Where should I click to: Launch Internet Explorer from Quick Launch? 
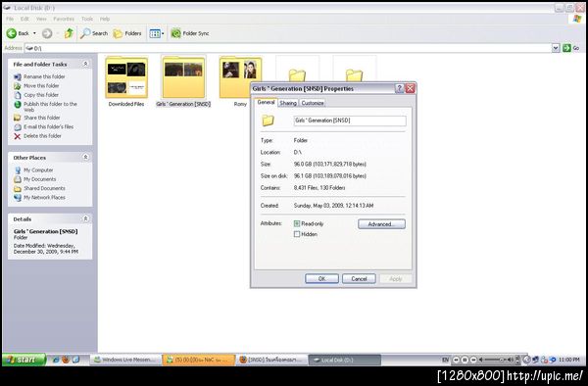pyautogui.click(x=56, y=360)
